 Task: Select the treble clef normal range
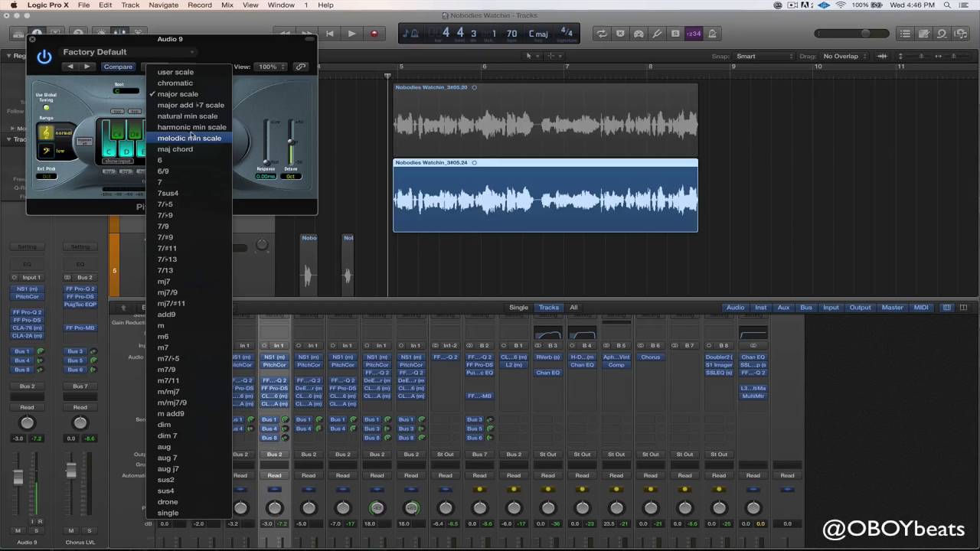click(x=47, y=132)
